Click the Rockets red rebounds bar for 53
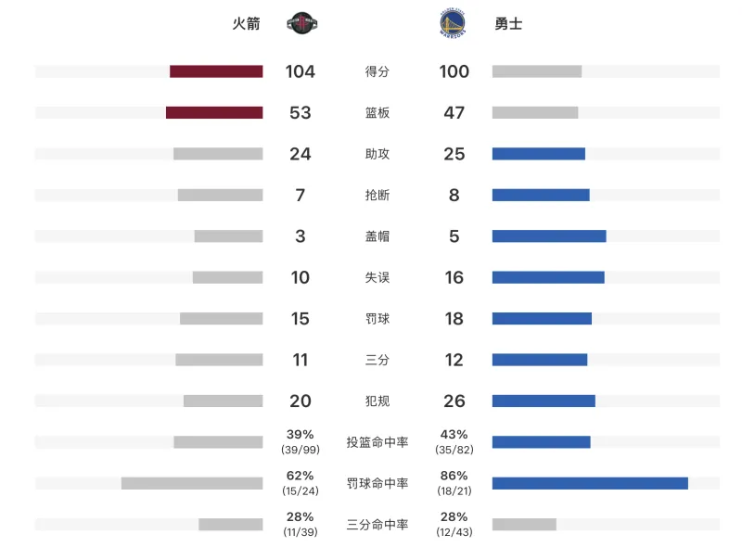This screenshot has width=742, height=560. 214,113
